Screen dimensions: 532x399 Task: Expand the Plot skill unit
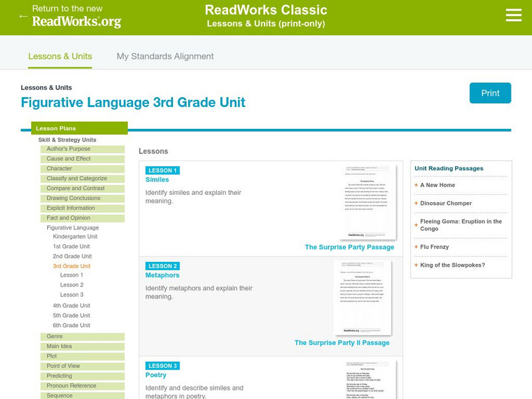coord(82,356)
